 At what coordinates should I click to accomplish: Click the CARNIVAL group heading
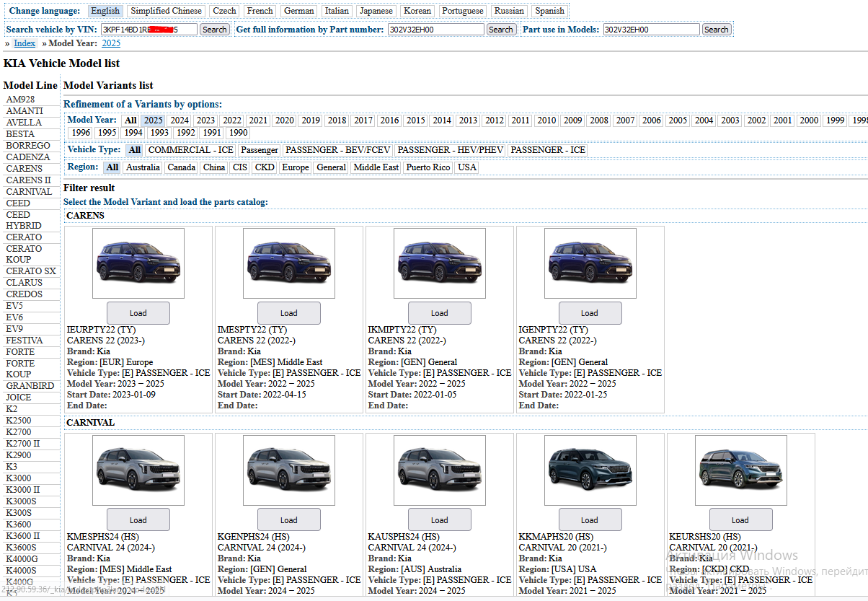91,423
